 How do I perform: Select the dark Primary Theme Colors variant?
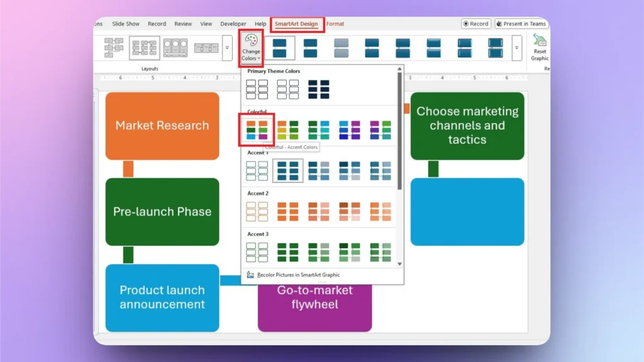[x=318, y=88]
